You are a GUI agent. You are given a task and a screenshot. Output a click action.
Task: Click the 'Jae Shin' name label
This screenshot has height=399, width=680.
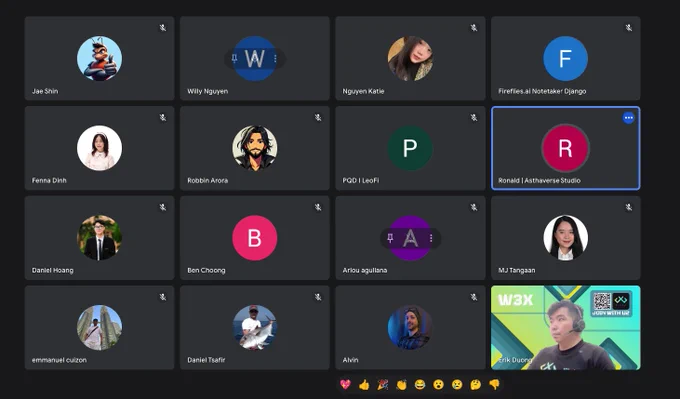[x=45, y=91]
